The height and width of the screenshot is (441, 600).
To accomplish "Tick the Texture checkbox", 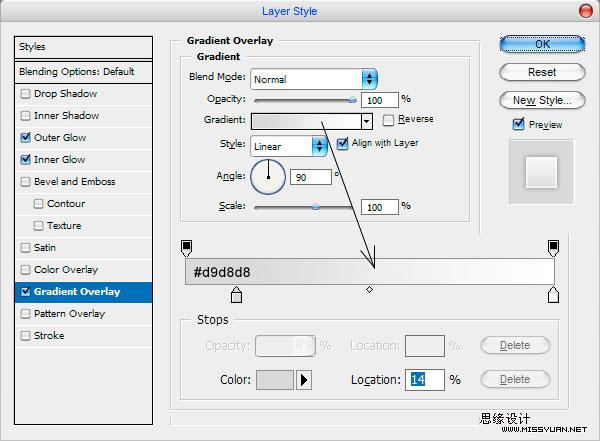I will pos(38,225).
